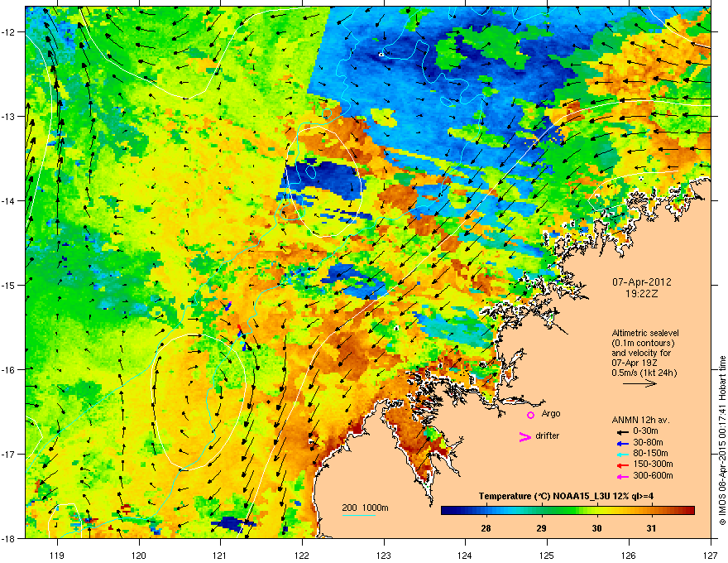Click the magenta Argo circle symbol
728x563 pixels.
click(530, 415)
